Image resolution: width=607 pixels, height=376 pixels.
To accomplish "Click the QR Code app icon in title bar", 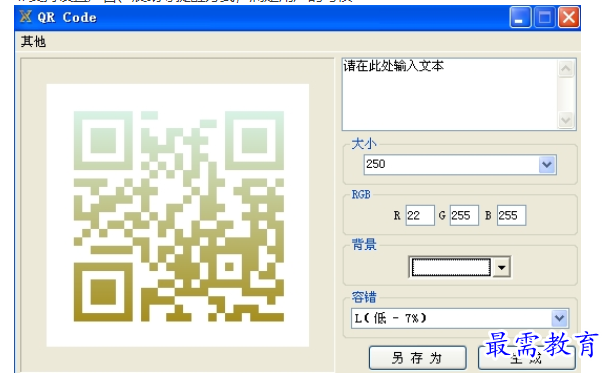I will pos(26,17).
